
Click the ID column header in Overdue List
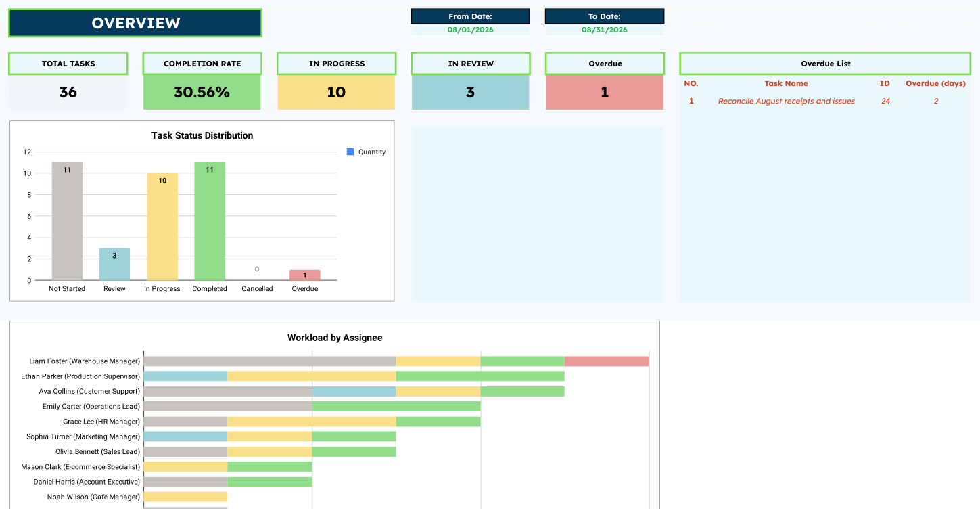point(885,83)
